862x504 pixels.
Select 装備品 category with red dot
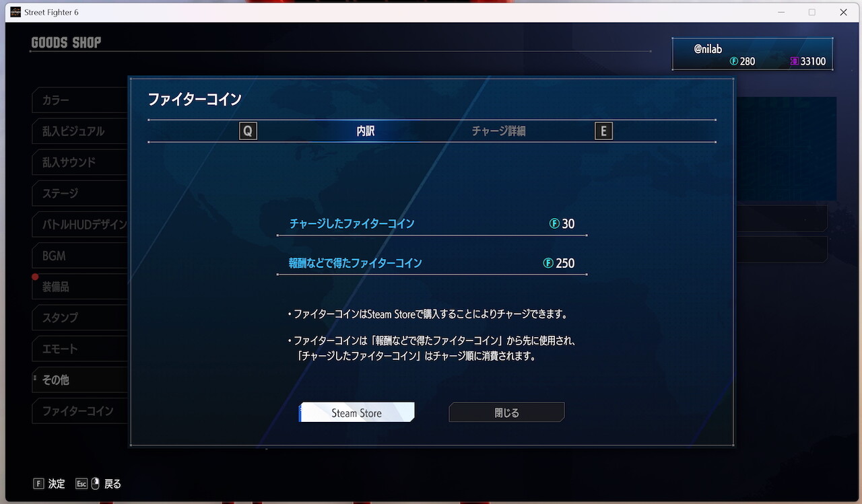[80, 287]
